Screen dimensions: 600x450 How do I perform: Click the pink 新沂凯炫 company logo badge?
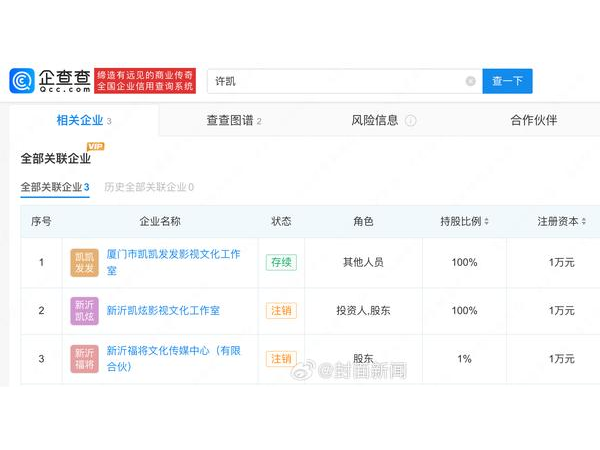85,311
